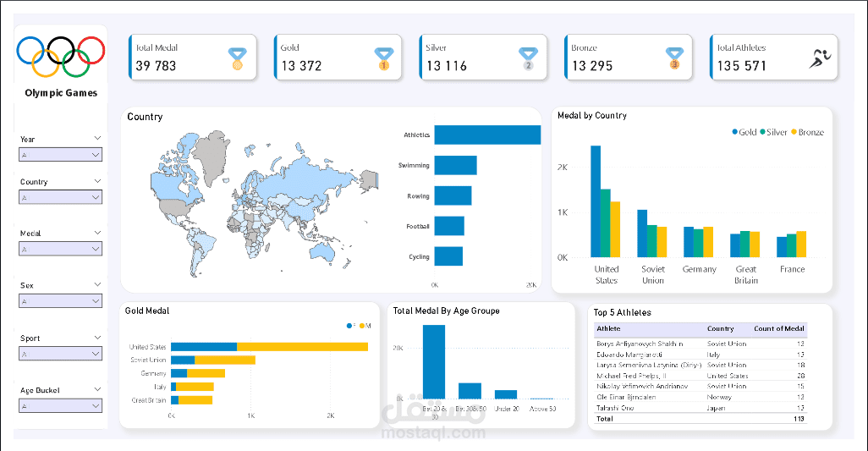
Task: Click the Total Medal By Age Groupe title
Action: (446, 311)
